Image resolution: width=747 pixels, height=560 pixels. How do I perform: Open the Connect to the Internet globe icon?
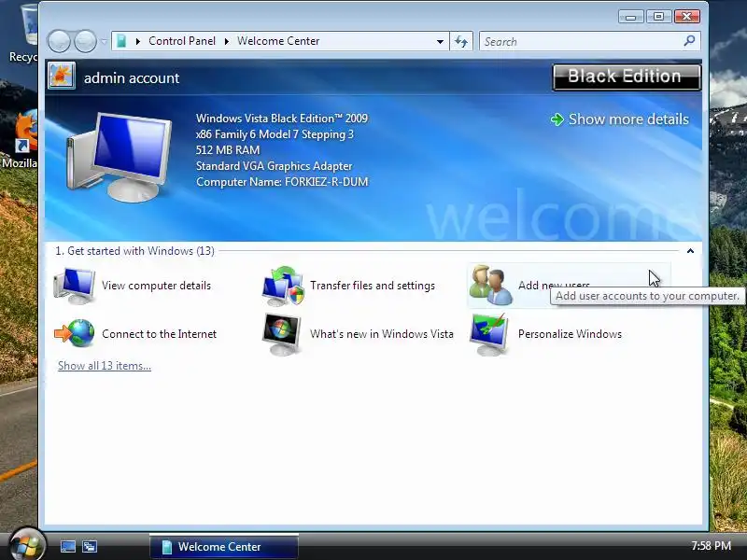point(74,333)
